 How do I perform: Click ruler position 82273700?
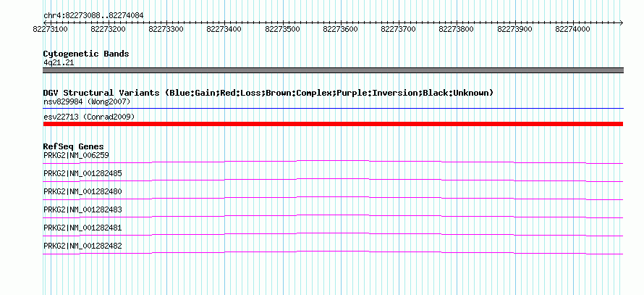click(x=399, y=29)
